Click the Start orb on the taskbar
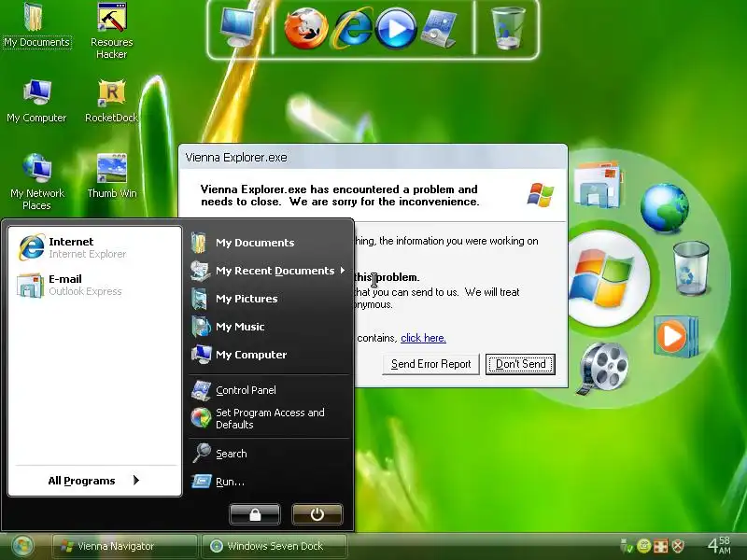 [x=22, y=546]
